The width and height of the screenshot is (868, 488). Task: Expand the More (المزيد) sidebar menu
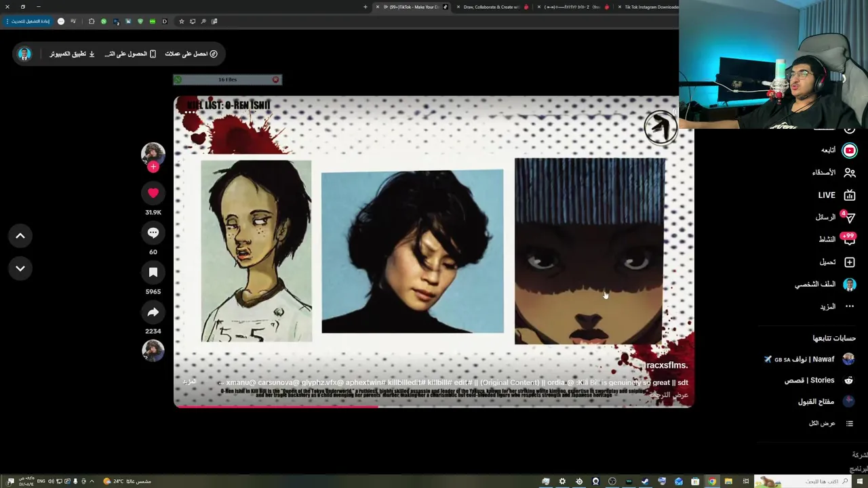[837, 306]
